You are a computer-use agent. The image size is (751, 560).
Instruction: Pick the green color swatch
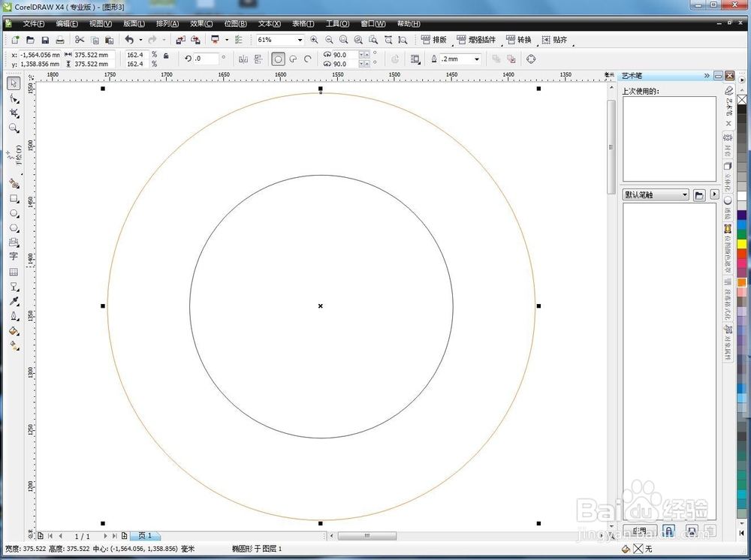[x=742, y=234]
